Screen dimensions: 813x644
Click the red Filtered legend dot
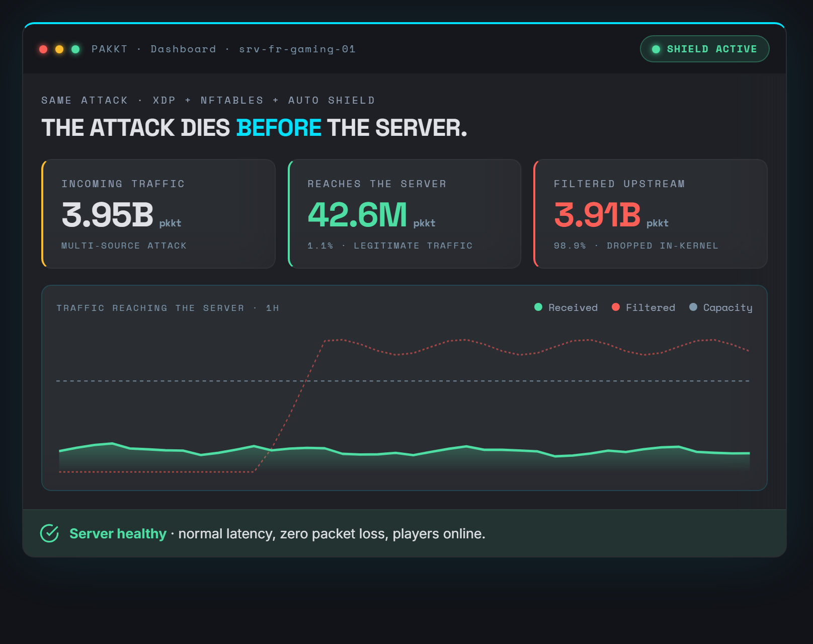(616, 307)
